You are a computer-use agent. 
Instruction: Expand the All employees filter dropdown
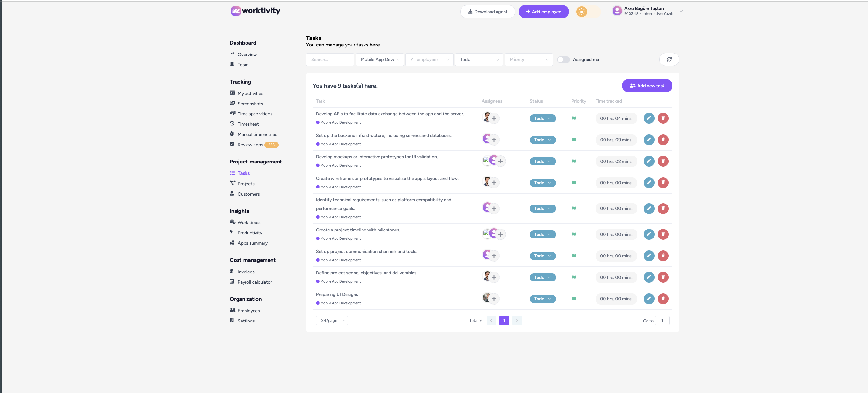pos(429,60)
